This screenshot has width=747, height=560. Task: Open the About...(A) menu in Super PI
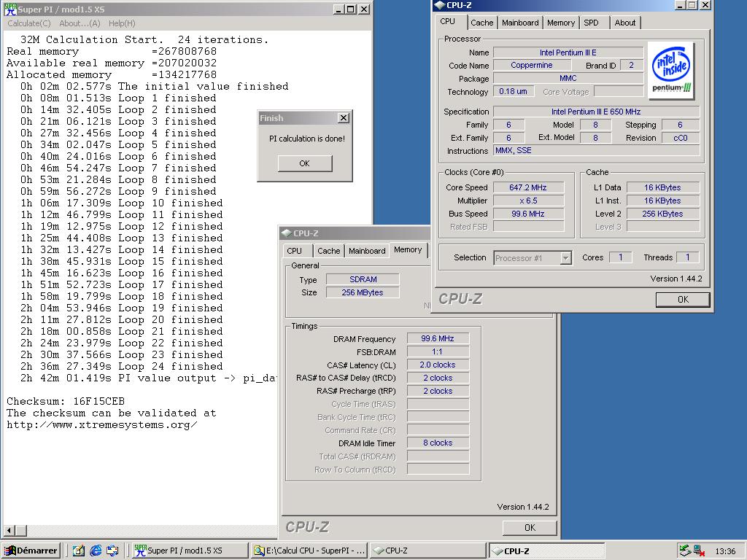point(80,23)
